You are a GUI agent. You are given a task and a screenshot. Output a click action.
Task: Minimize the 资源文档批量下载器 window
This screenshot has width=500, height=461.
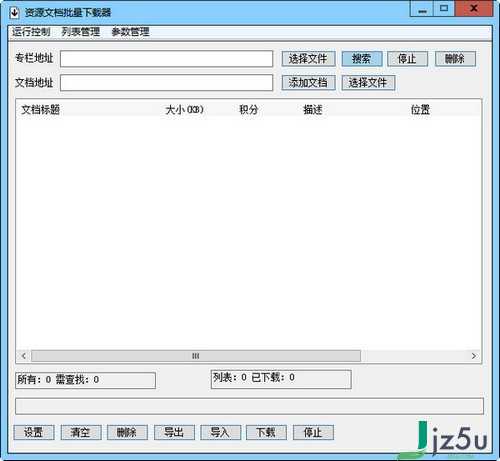[422, 9]
